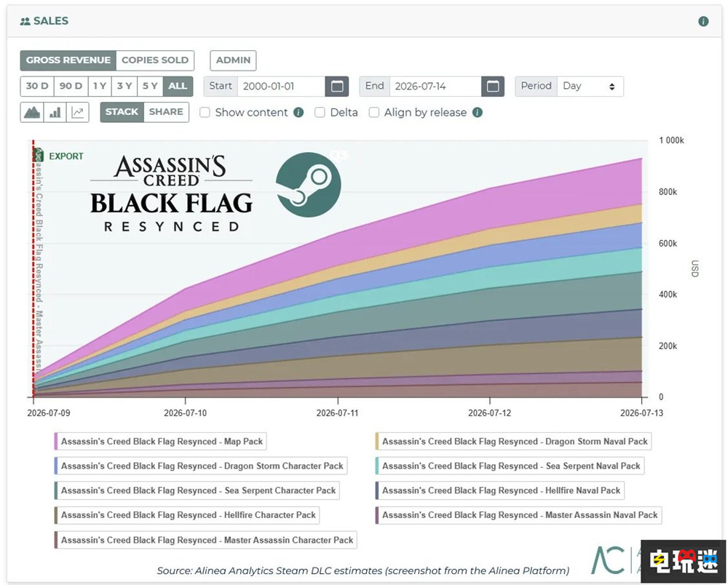Image resolution: width=728 pixels, height=585 pixels.
Task: Enable the Show content checkbox
Action: pyautogui.click(x=205, y=112)
